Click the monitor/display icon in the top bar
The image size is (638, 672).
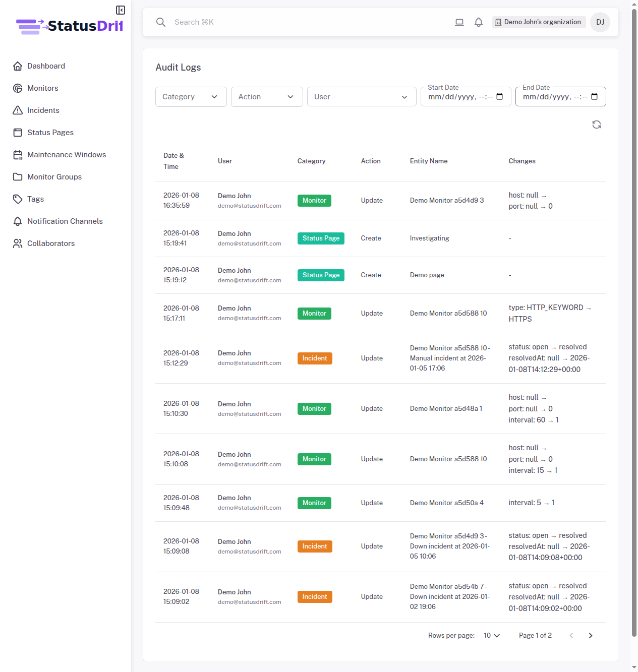(x=459, y=22)
